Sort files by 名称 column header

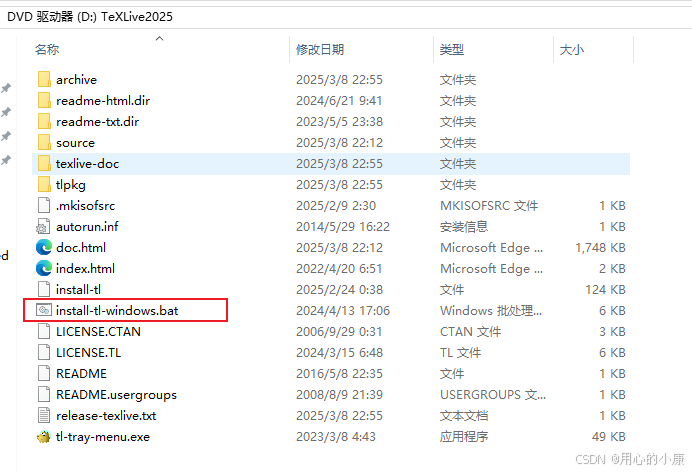[x=47, y=49]
